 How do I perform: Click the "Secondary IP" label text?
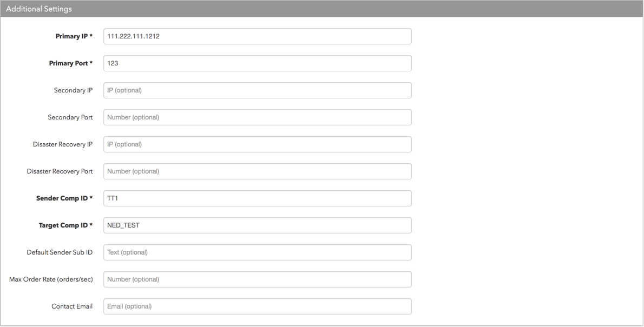(x=72, y=90)
